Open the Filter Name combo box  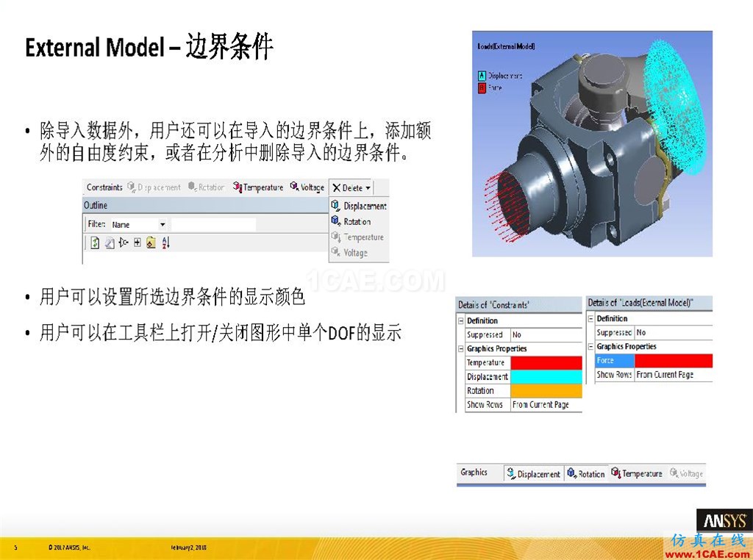(139, 224)
